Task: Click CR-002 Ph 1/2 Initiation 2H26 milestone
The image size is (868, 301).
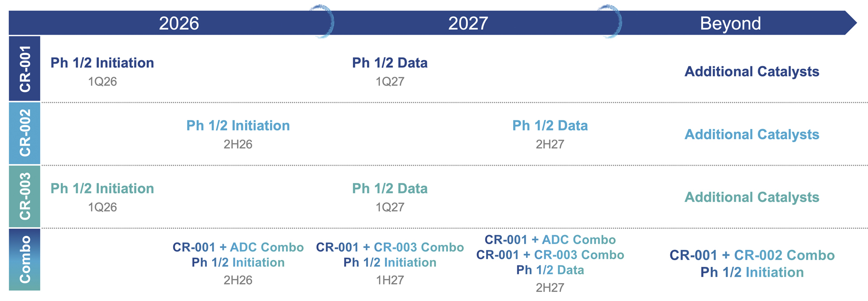Action: [x=238, y=126]
